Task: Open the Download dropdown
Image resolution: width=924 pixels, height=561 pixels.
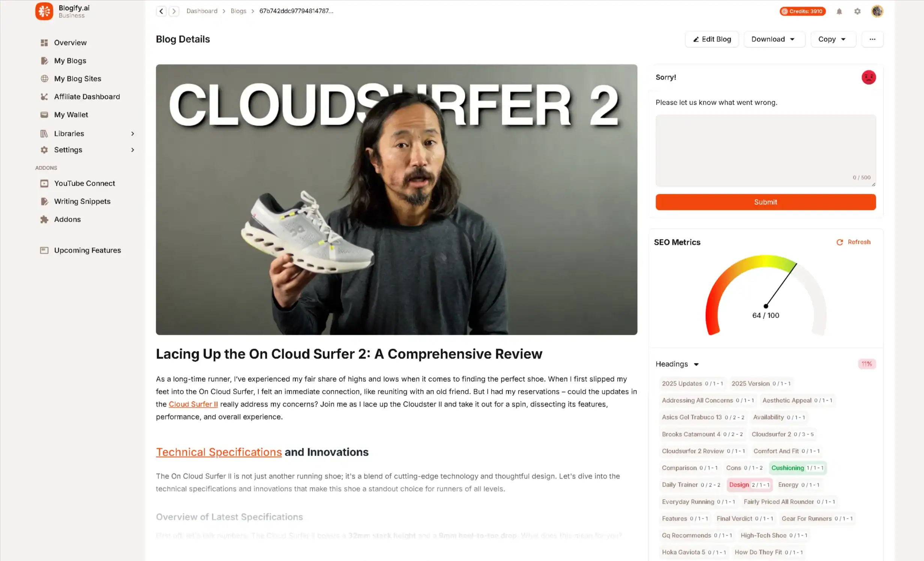Action: pos(774,39)
